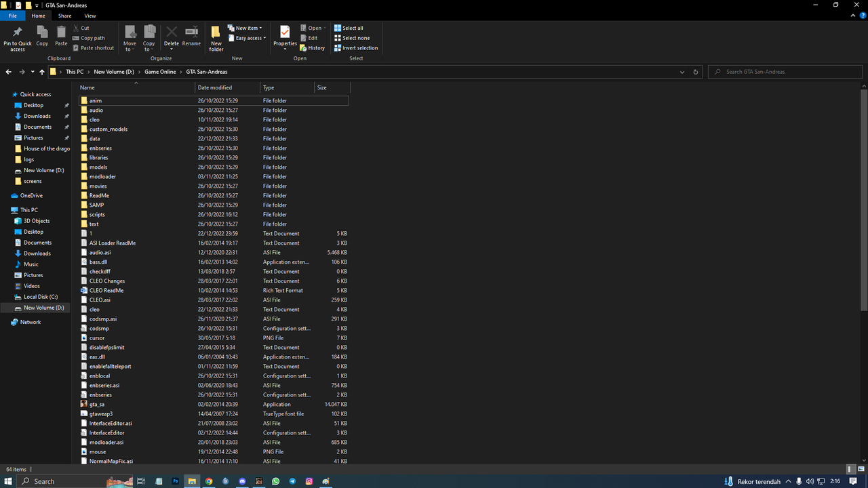Sort by the Size column header
Viewport: 868px width, 488px height.
[332, 87]
